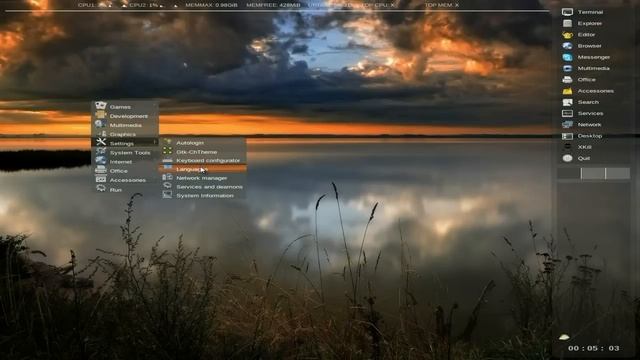The width and height of the screenshot is (640, 360).
Task: Click the Quit power icon
Action: [568, 158]
